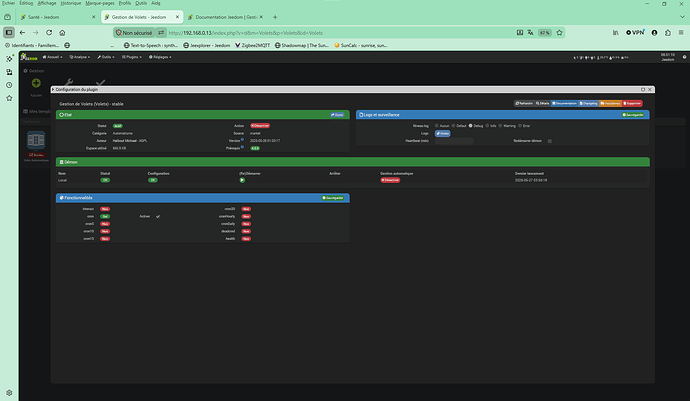
Task: Open the browser hamburger menu
Action: [x=681, y=33]
